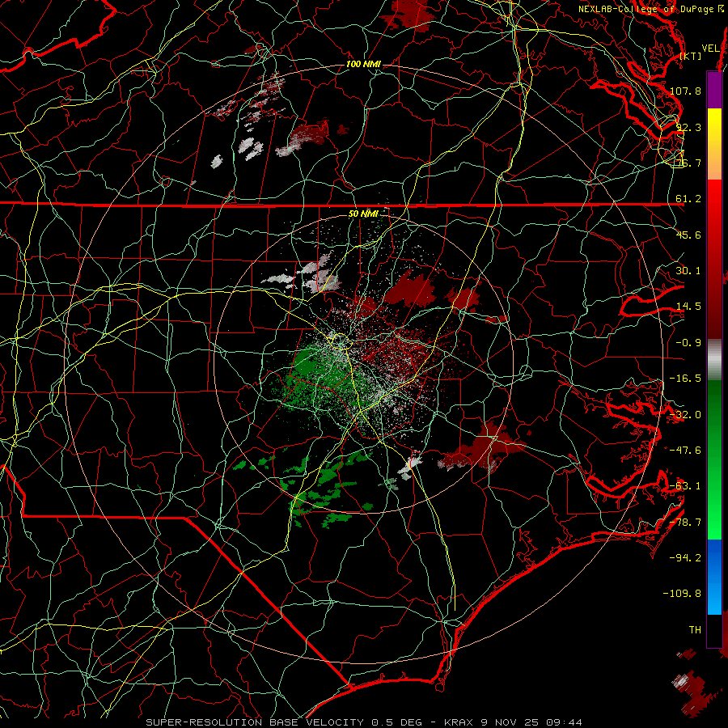Pick the blue segment of the color bar
Screen dimensions: 728x728
click(714, 557)
